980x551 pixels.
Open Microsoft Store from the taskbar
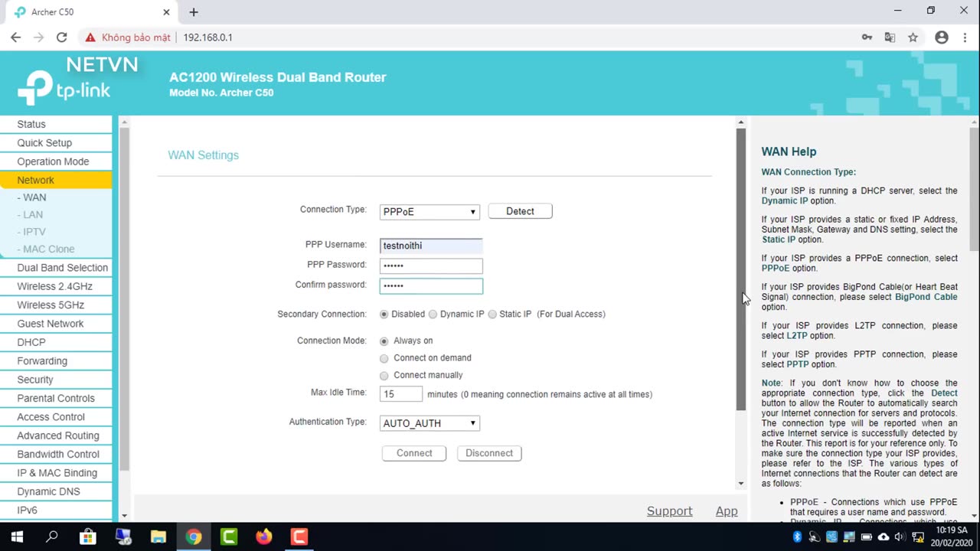(87, 536)
